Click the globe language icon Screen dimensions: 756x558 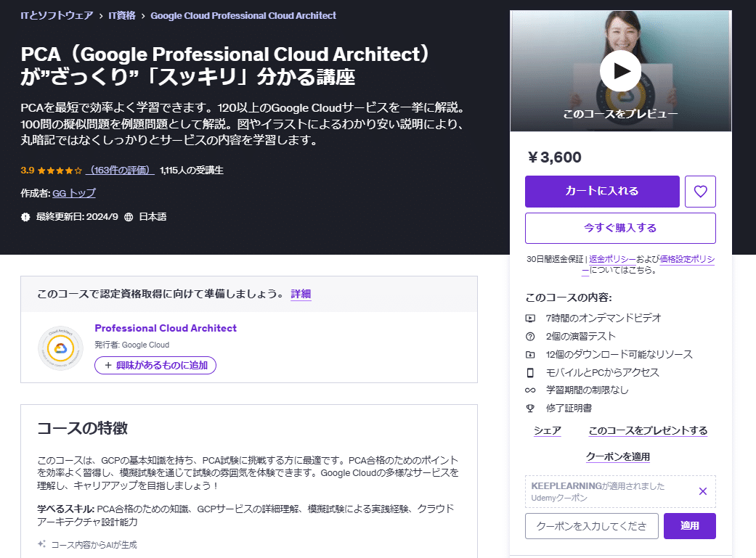(x=129, y=217)
